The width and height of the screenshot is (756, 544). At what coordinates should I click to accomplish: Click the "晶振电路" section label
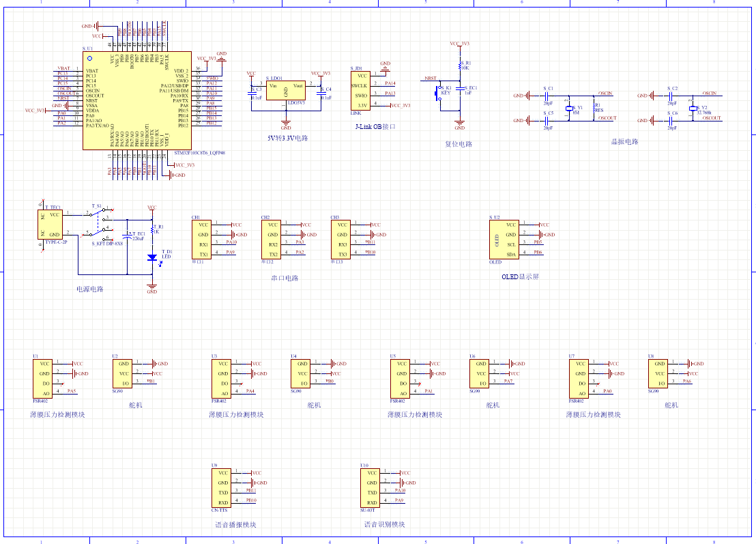(x=624, y=142)
